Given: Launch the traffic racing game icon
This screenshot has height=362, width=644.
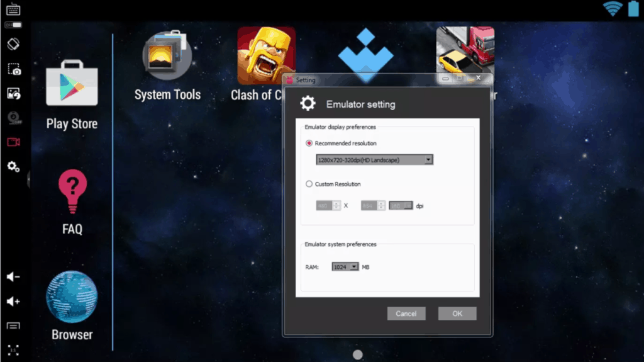Looking at the screenshot, I should tap(465, 50).
